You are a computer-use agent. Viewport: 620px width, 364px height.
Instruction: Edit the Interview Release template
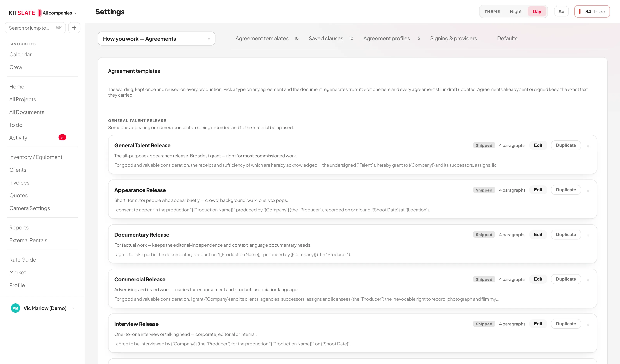click(x=538, y=324)
